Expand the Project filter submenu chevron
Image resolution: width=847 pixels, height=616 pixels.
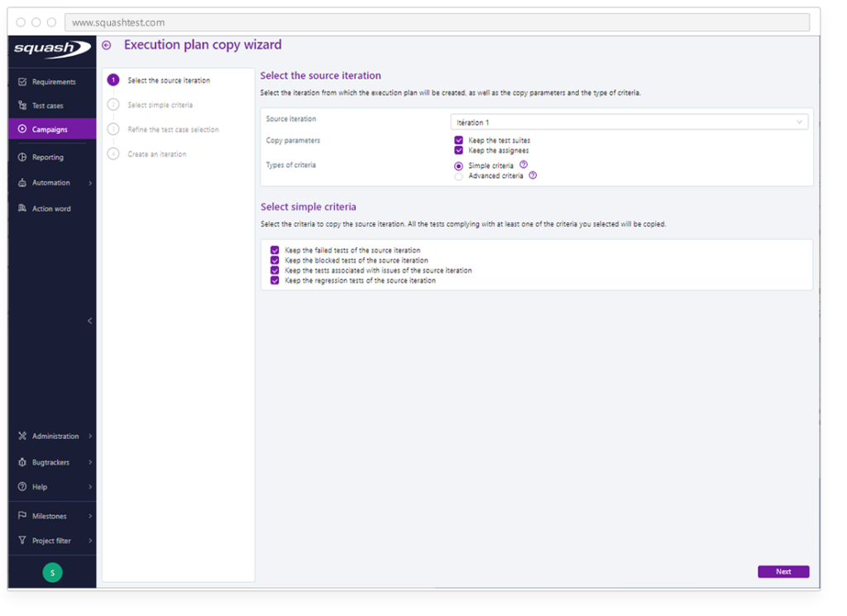[90, 540]
